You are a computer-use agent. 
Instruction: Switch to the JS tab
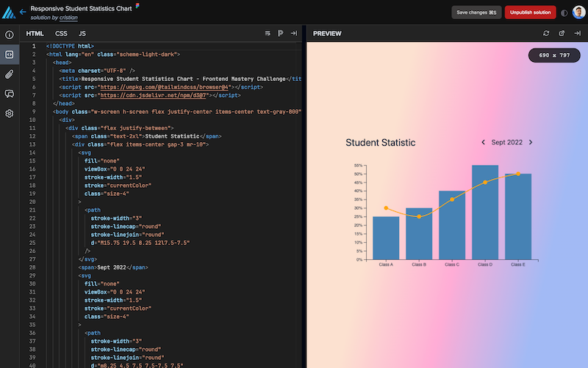click(82, 34)
